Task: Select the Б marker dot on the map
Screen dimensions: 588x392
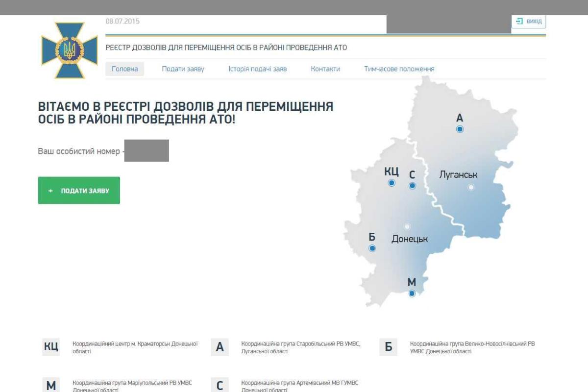Action: 372,248
